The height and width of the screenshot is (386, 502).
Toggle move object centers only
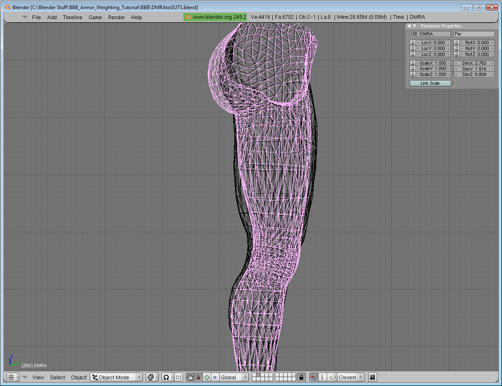[x=179, y=377]
